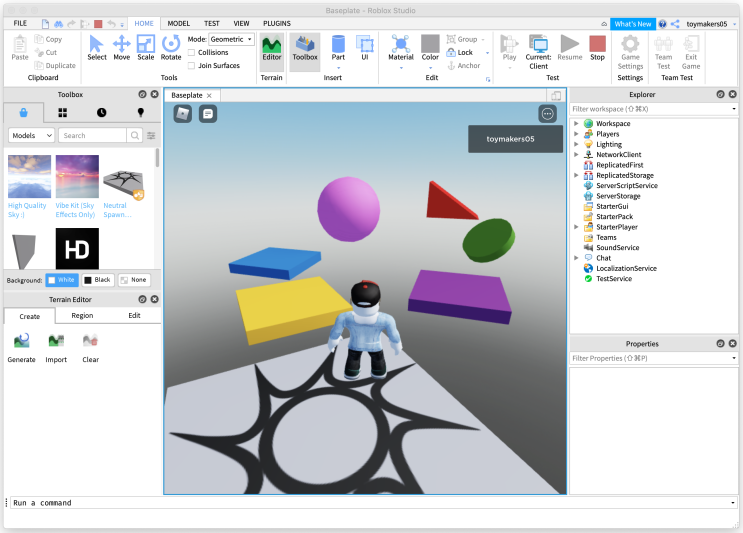Expand the Players tree node
This screenshot has width=743, height=533.
pyautogui.click(x=576, y=134)
